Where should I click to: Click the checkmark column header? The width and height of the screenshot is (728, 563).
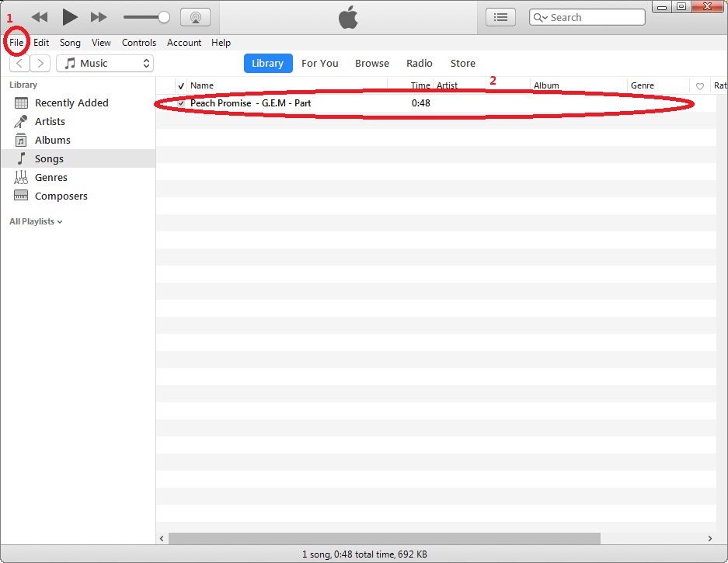181,86
